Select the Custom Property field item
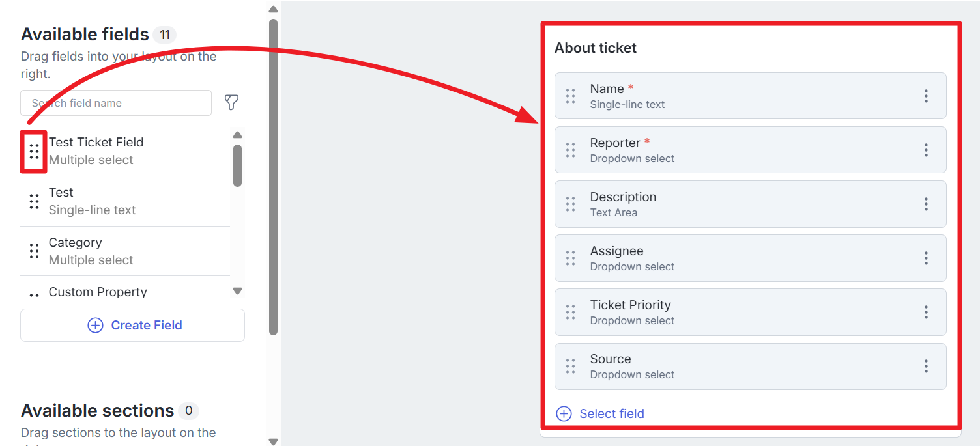Image resolution: width=980 pixels, height=446 pixels. tap(98, 292)
